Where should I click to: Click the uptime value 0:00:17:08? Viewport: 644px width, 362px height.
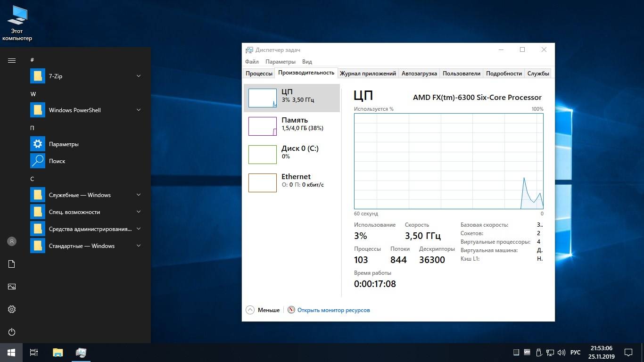pos(375,284)
